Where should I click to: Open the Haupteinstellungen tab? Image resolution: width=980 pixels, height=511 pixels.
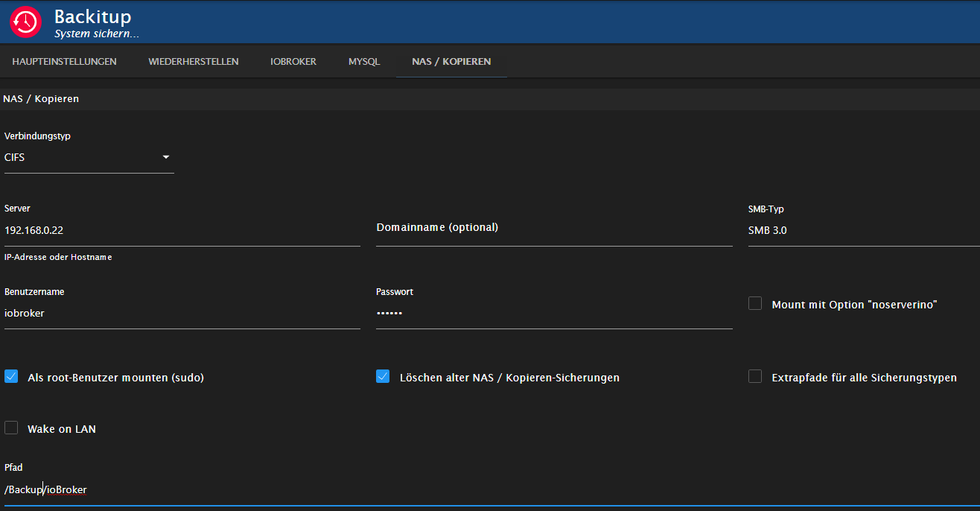65,61
